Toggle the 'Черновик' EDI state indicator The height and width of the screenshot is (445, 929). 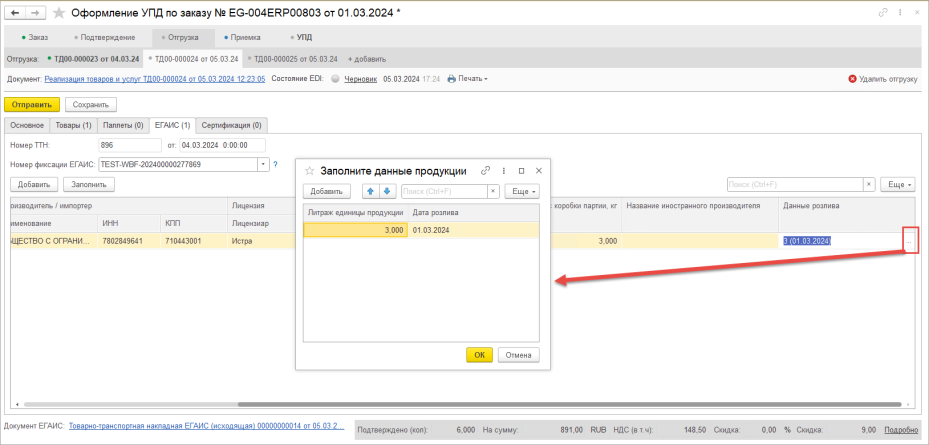tap(335, 79)
